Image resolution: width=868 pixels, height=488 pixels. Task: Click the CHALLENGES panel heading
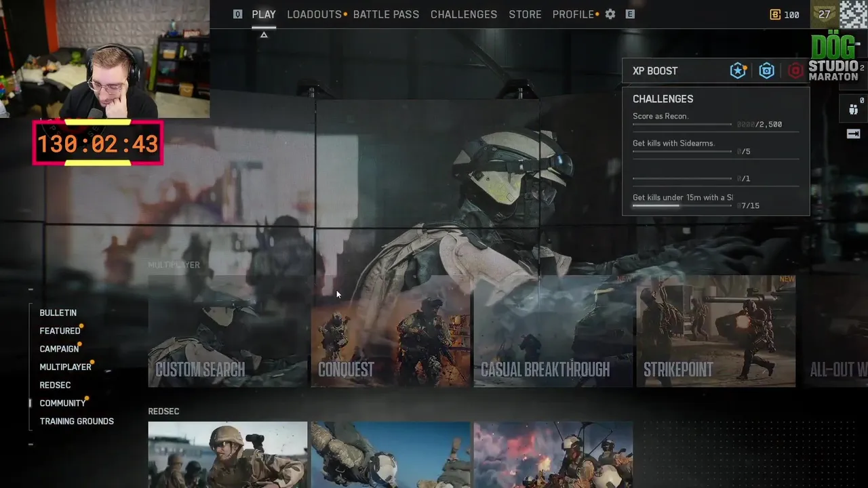click(x=663, y=99)
